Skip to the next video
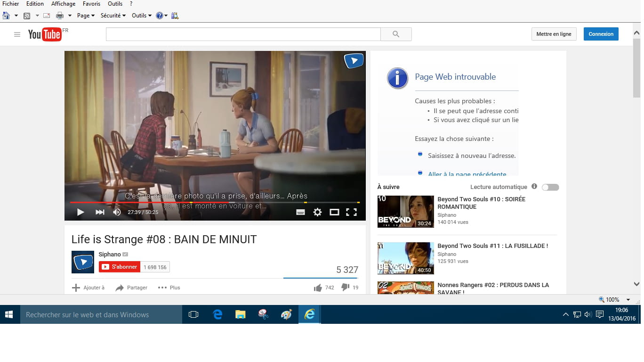The height and width of the screenshot is (362, 644). (100, 212)
